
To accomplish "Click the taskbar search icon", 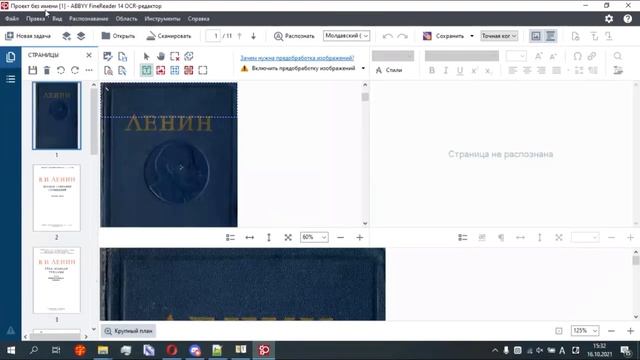I will point(33,350).
